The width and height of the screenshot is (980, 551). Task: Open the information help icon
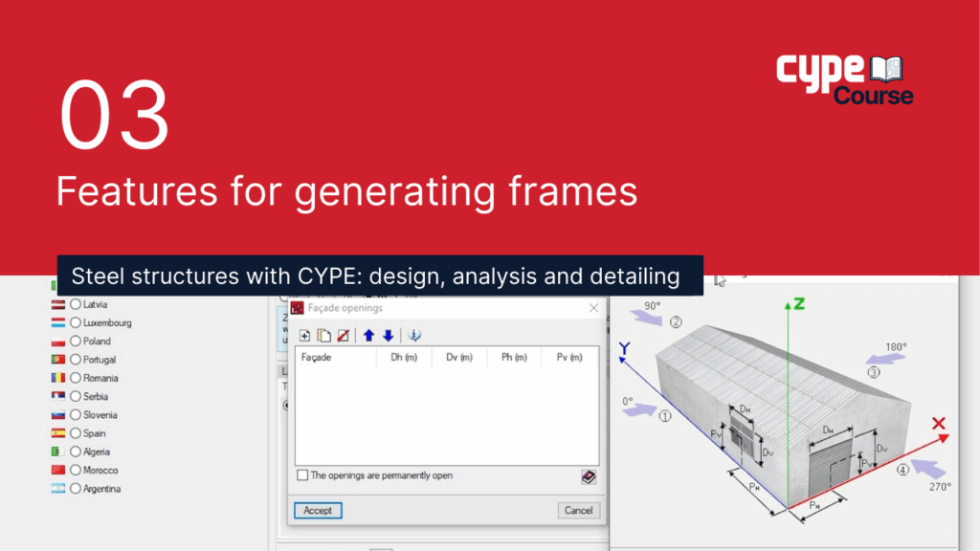click(414, 336)
